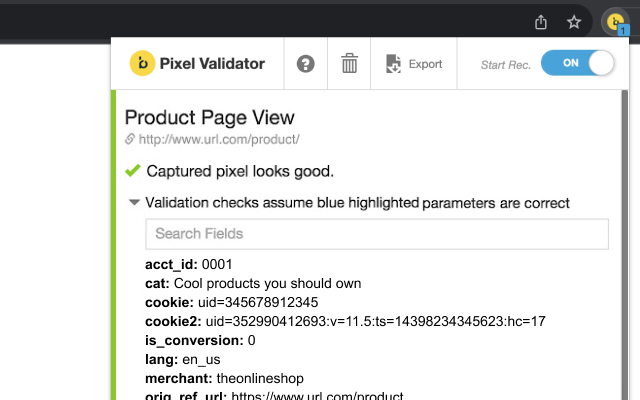Click the green checkmark status icon
Screen dimensions: 640x400
pos(133,170)
